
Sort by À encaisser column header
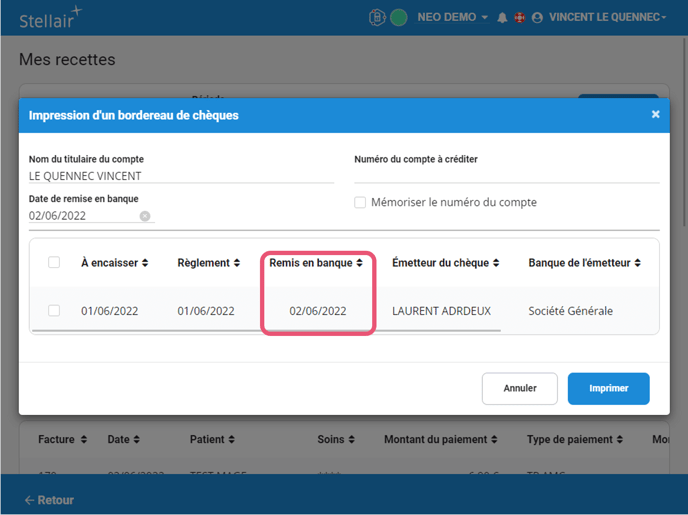point(115,263)
